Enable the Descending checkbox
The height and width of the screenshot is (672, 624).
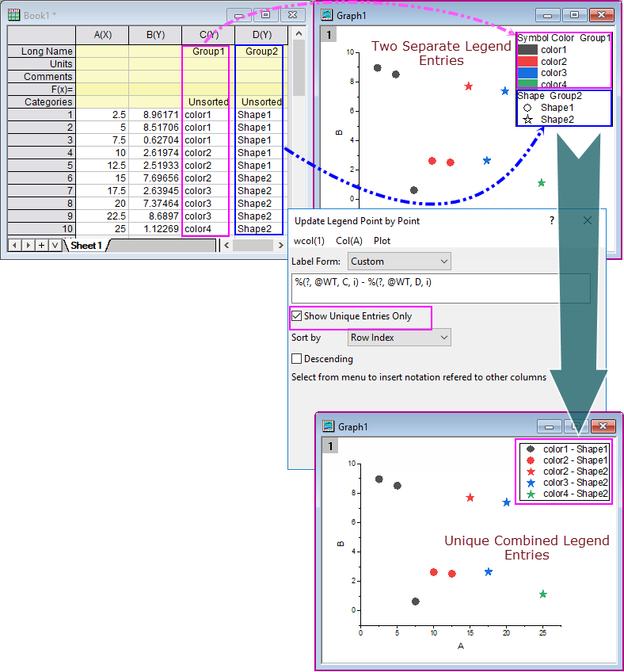pyautogui.click(x=298, y=359)
